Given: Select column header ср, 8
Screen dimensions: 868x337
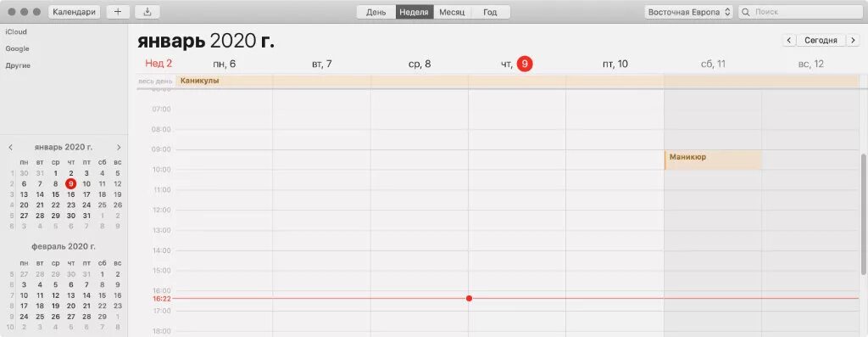Looking at the screenshot, I should click(420, 65).
